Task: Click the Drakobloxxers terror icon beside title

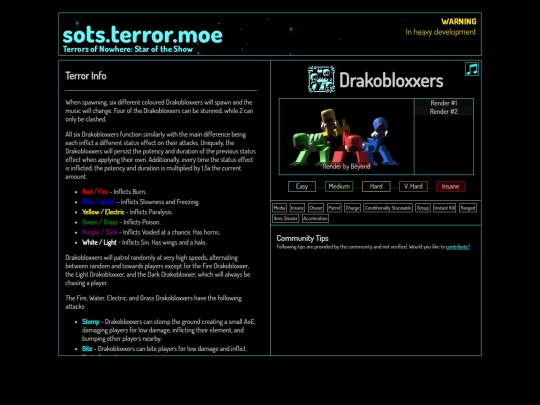Action: click(x=321, y=80)
